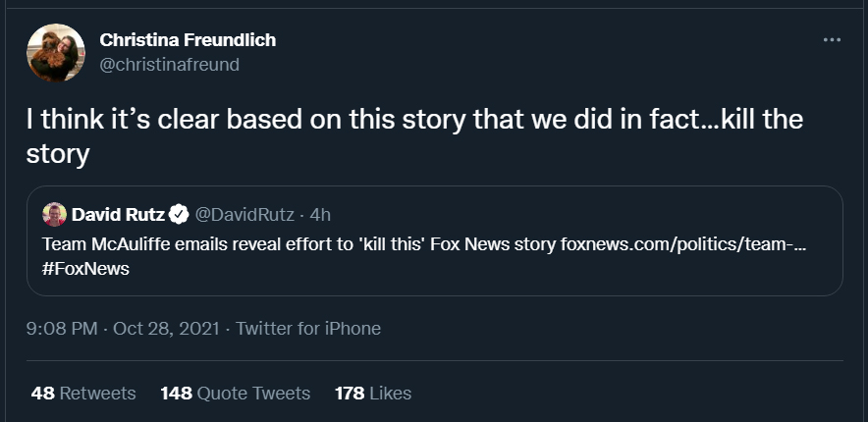View the 148 Quote Tweets list
The height and width of the screenshot is (422, 868).
click(x=236, y=394)
